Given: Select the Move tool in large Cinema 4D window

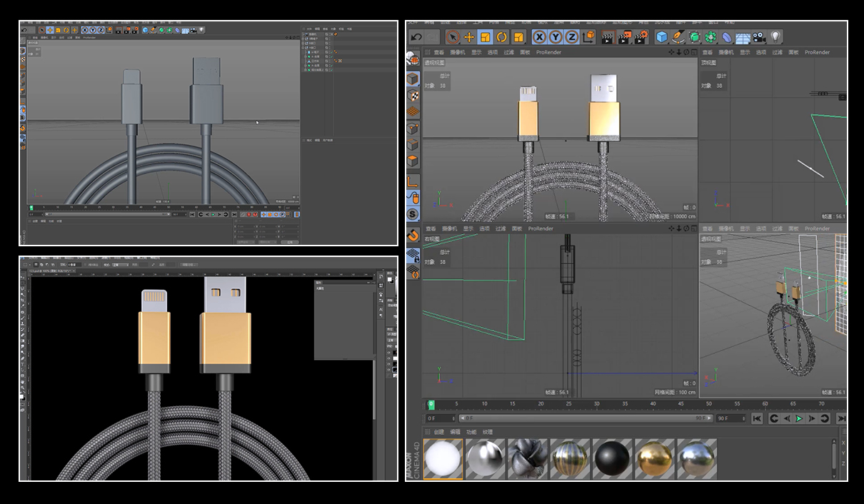Looking at the screenshot, I should [470, 36].
